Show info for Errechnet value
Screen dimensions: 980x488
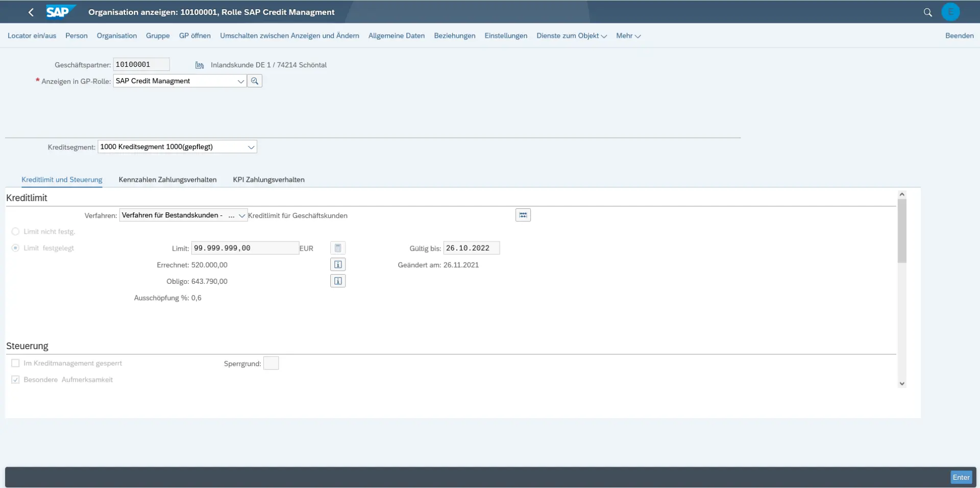338,265
